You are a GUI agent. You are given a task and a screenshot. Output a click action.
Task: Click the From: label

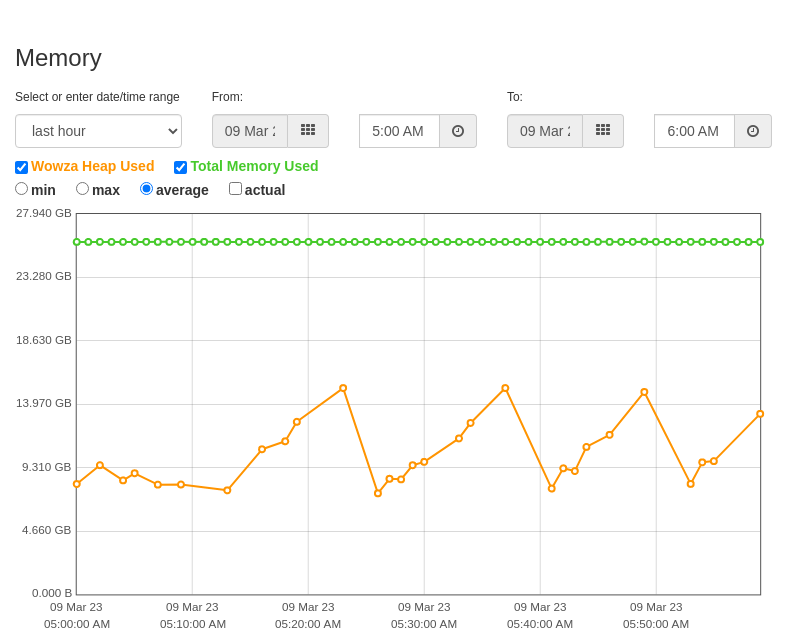pyautogui.click(x=227, y=97)
